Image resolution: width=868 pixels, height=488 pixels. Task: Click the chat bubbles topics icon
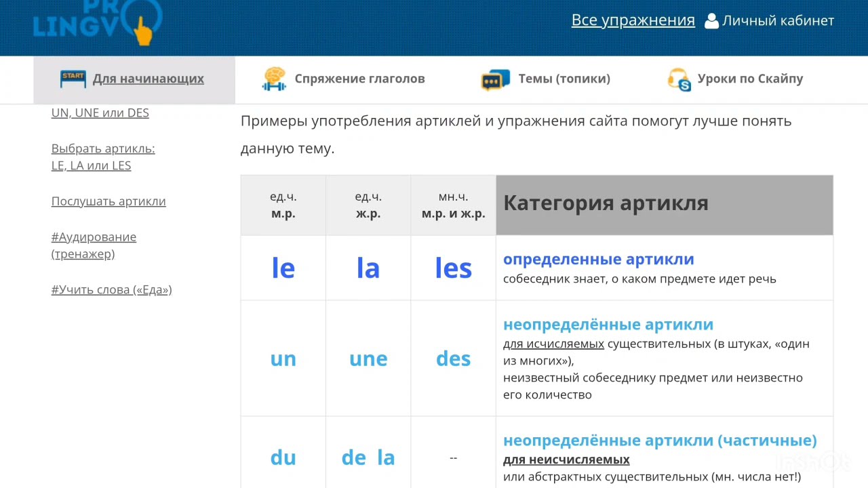(496, 79)
